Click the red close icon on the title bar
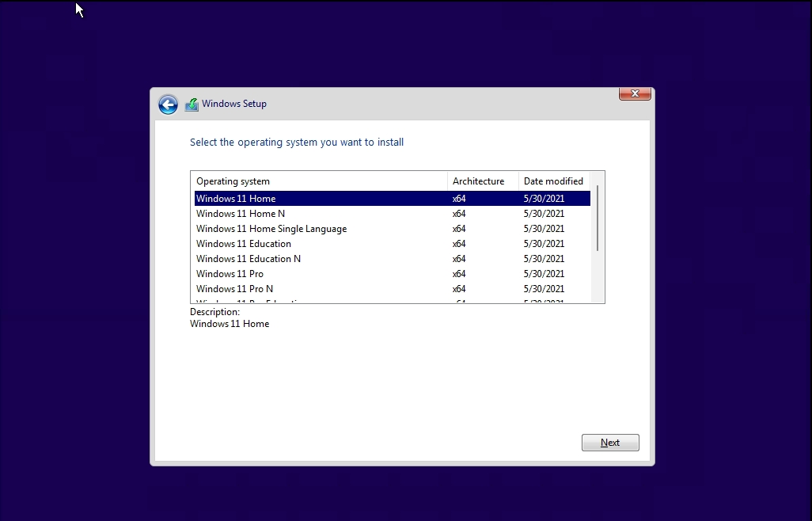 coord(635,93)
